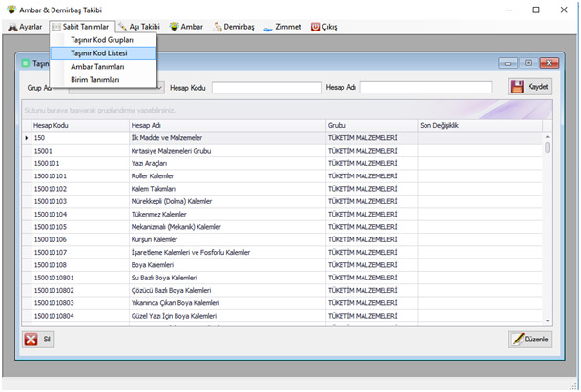Select Ambar Tanımları menu entry

(x=97, y=67)
